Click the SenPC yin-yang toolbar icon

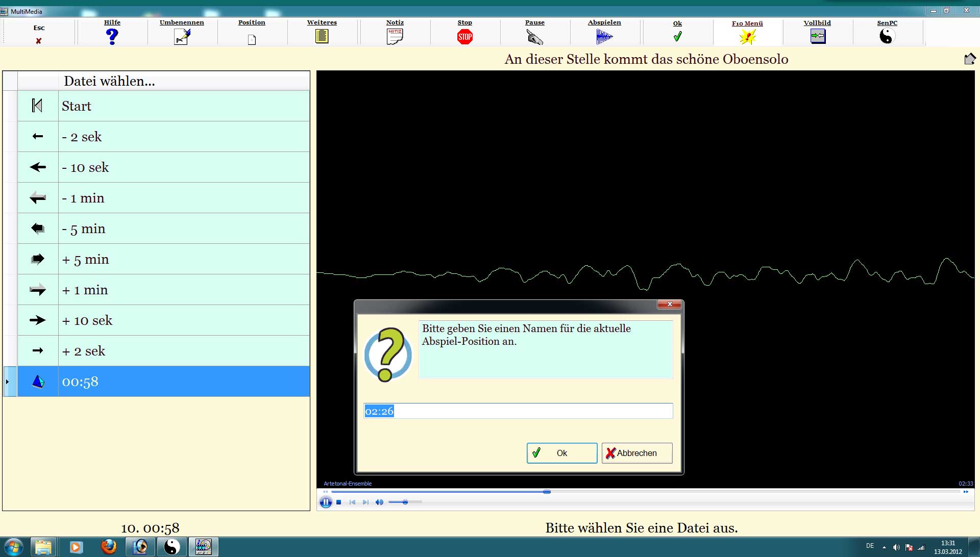887,36
